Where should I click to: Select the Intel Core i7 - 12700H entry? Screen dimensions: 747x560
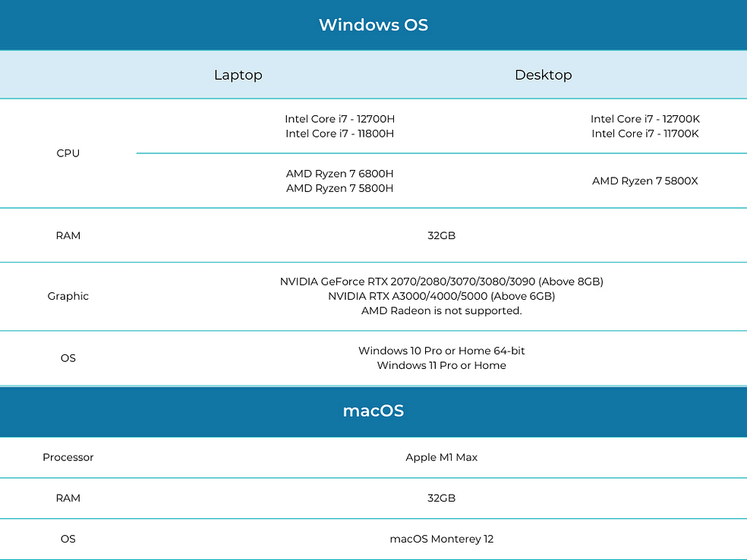[x=340, y=119]
